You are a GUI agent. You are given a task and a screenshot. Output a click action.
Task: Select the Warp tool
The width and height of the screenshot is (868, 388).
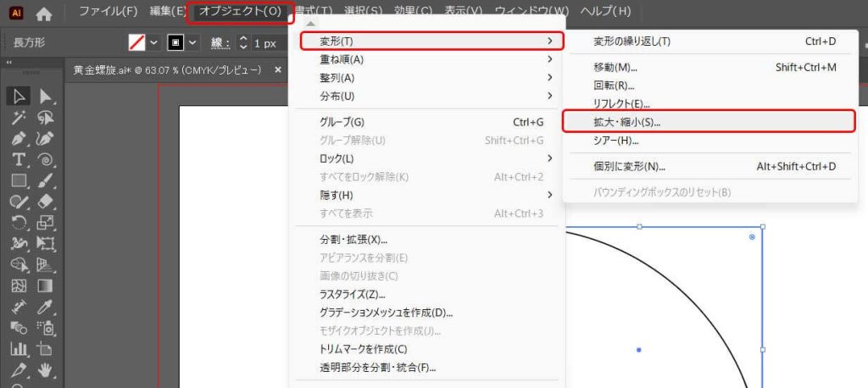point(19,243)
